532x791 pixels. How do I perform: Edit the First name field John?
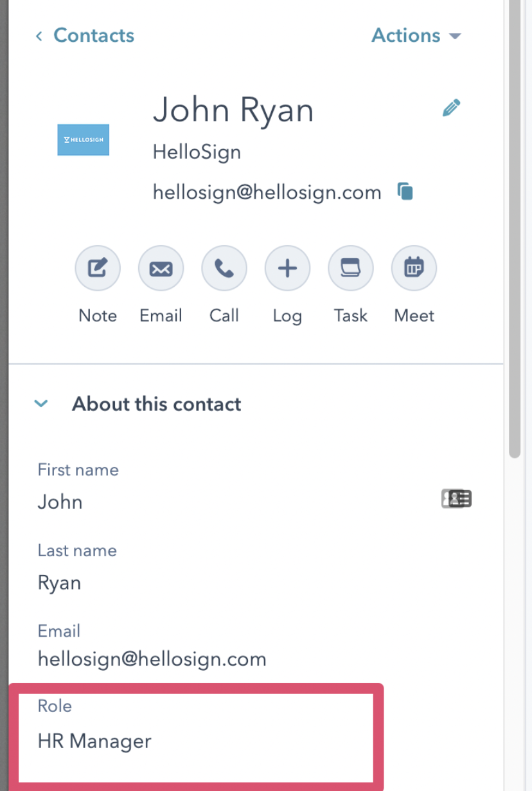60,502
